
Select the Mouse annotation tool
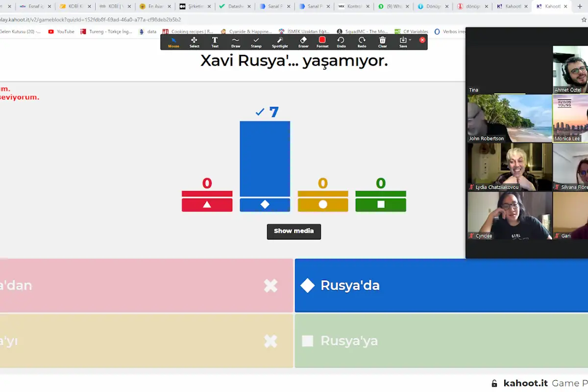(173, 42)
